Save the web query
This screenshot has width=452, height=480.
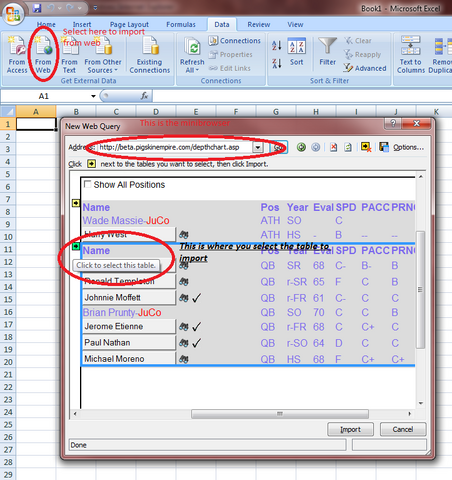tap(384, 147)
